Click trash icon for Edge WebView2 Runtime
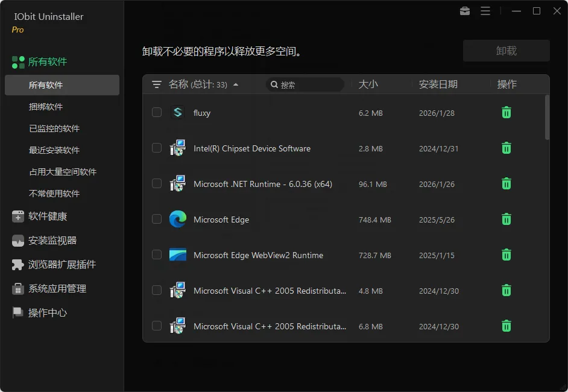The image size is (568, 392). pyautogui.click(x=506, y=254)
